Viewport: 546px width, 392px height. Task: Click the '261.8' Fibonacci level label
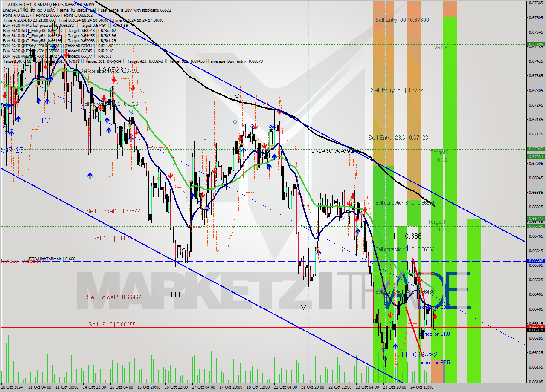[x=441, y=48]
